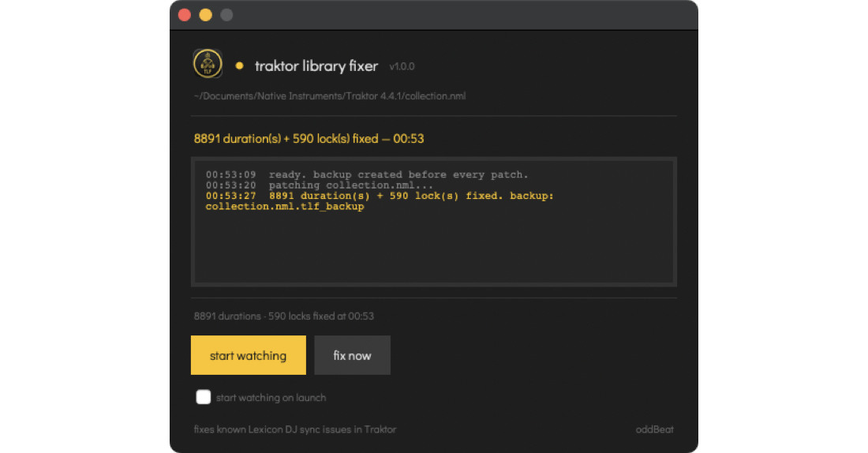The width and height of the screenshot is (868, 453).
Task: Click "fixes known Lexicon DJ sync issues" footer
Action: tap(295, 429)
